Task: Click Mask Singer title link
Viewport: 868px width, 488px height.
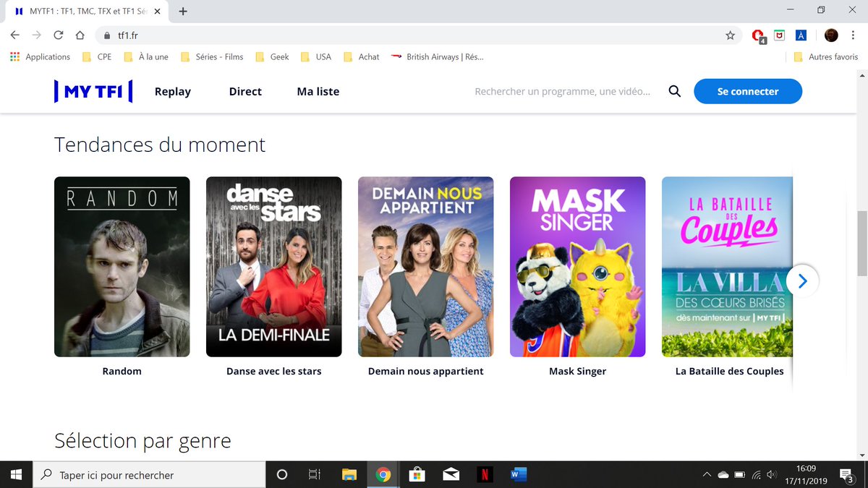Action: pos(578,371)
